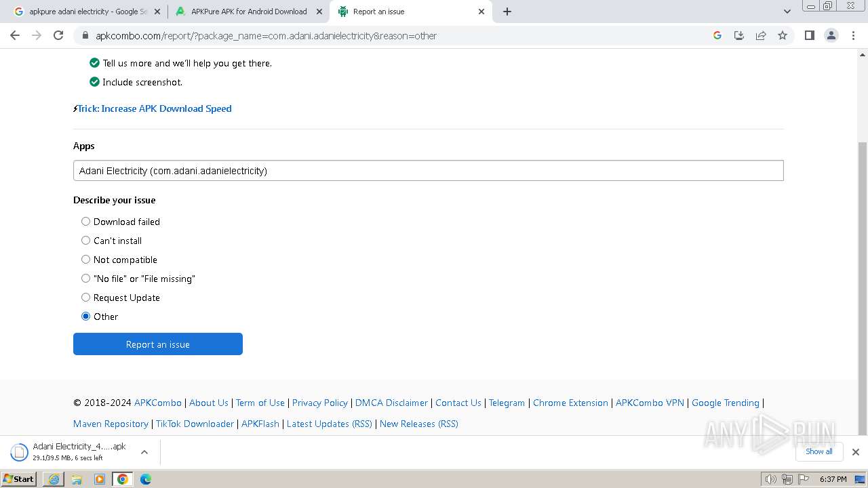
Task: Reload the current page
Action: click(58, 35)
